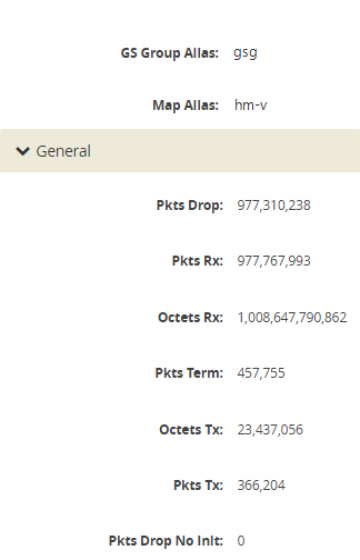
Task: Click the Octets Tx value 23,437,056
Action: coord(270,430)
